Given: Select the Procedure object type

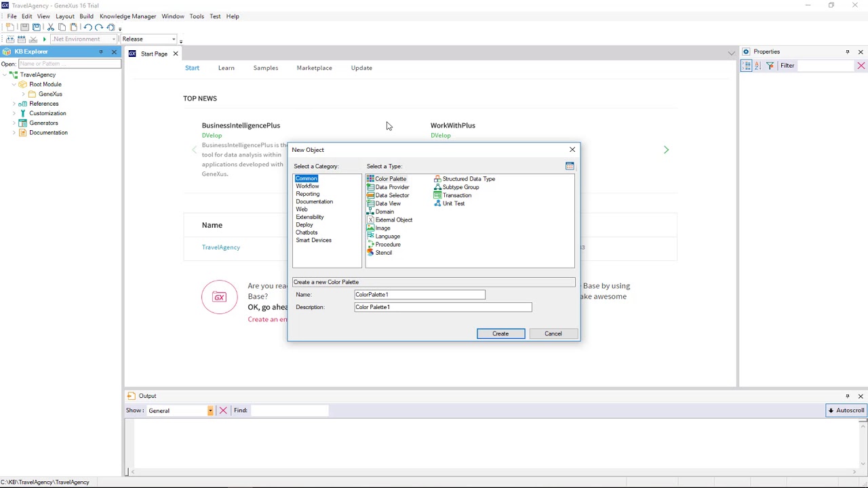Looking at the screenshot, I should point(384,244).
